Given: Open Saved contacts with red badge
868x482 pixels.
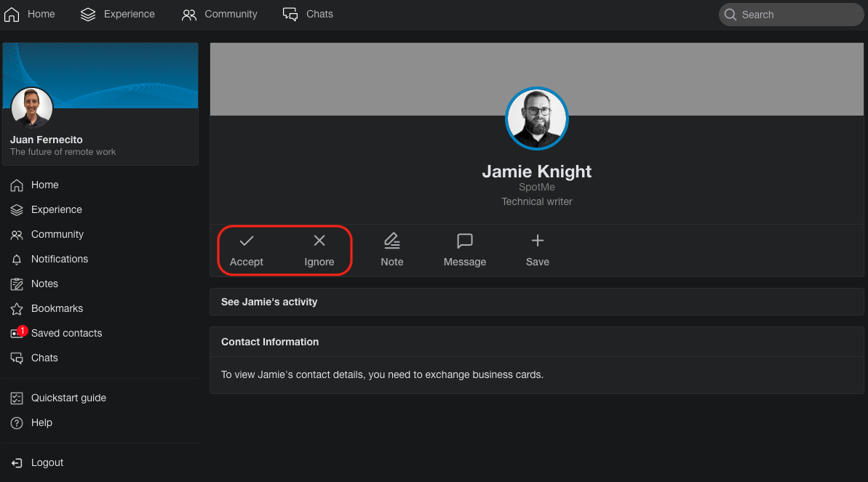Looking at the screenshot, I should 56,333.
